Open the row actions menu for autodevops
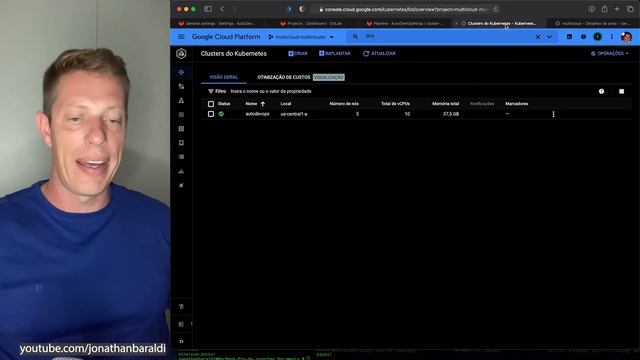The image size is (640, 360). 553,114
